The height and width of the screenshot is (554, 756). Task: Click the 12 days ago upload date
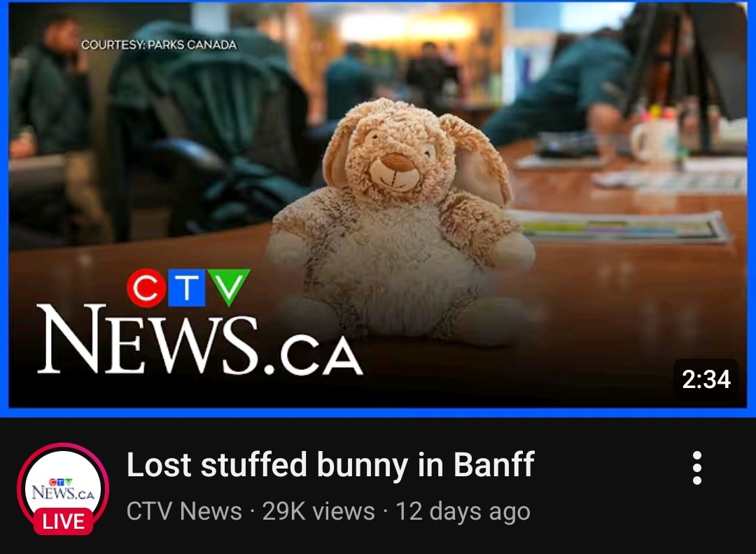click(463, 511)
